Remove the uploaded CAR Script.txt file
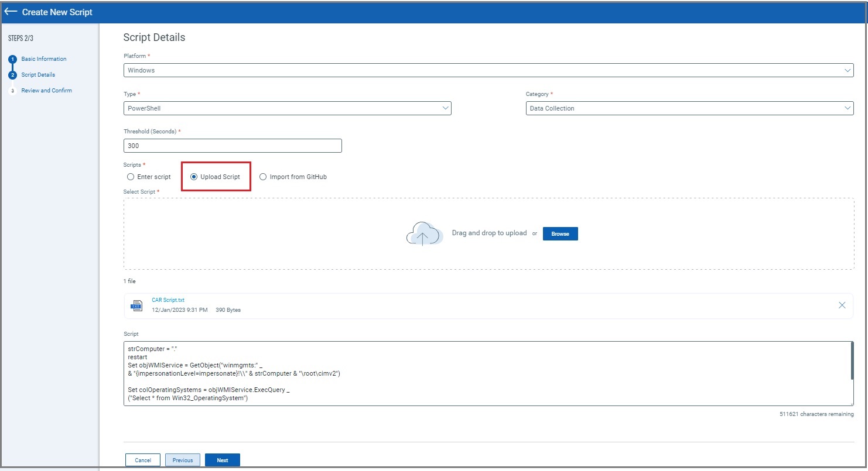This screenshot has width=868, height=471. pos(842,305)
